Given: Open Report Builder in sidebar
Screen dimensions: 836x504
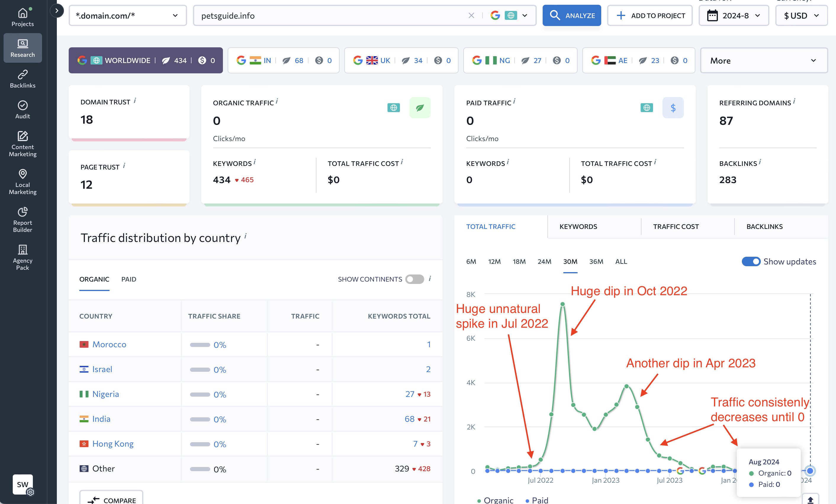Looking at the screenshot, I should click(x=22, y=219).
